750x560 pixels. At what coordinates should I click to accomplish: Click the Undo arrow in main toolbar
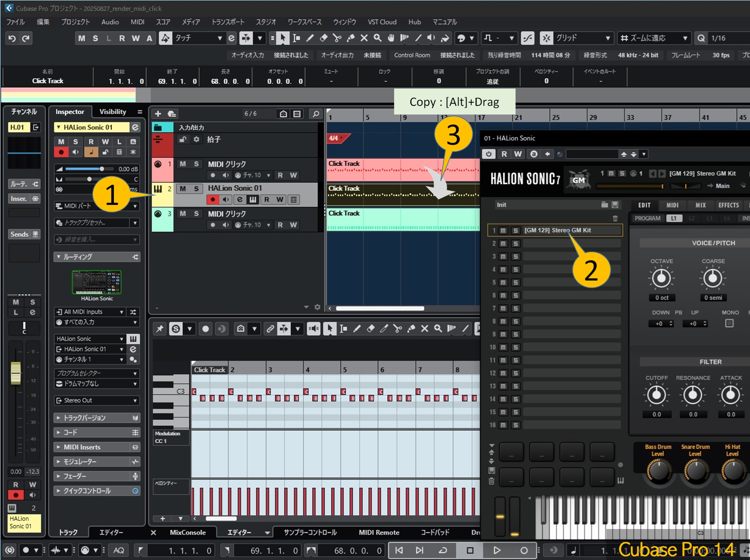pos(12,38)
